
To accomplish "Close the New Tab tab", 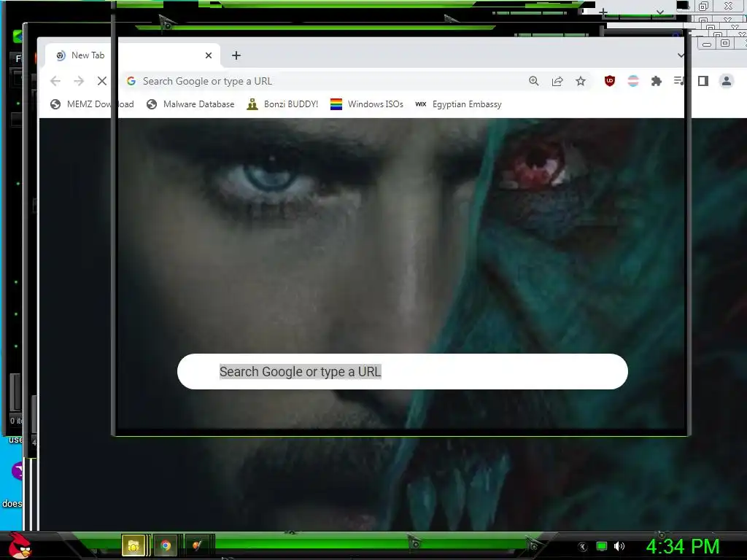I will 208,55.
